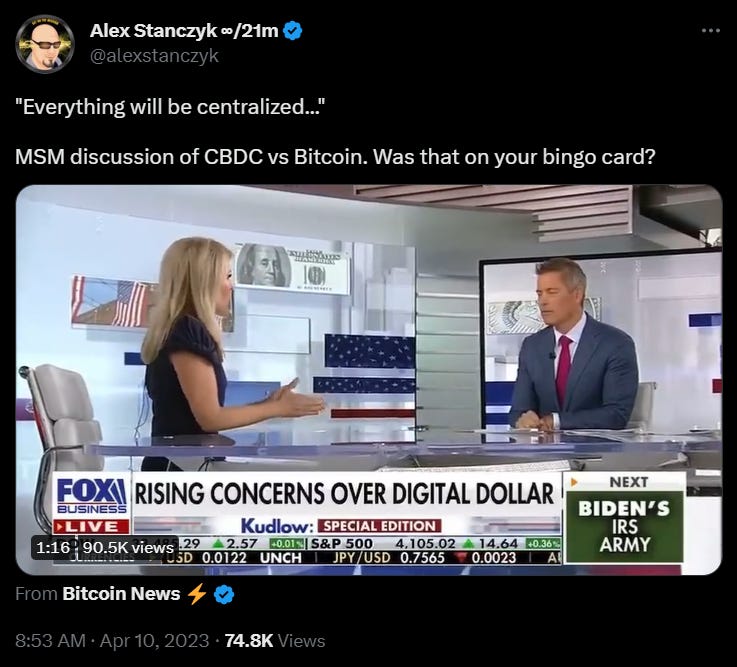The image size is (737, 667).
Task: Click the S&P 500 ticker in video
Action: pyautogui.click(x=342, y=543)
